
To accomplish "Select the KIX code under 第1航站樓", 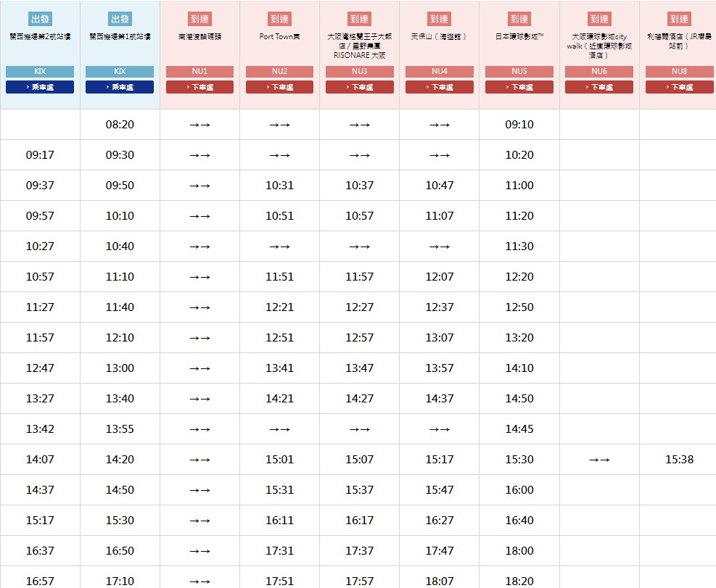I will pos(120,71).
